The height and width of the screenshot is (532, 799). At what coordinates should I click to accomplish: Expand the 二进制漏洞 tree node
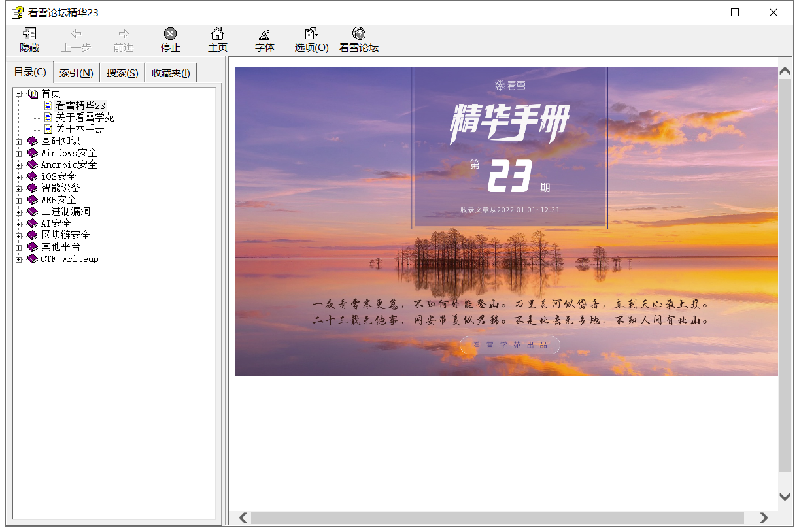pyautogui.click(x=19, y=212)
